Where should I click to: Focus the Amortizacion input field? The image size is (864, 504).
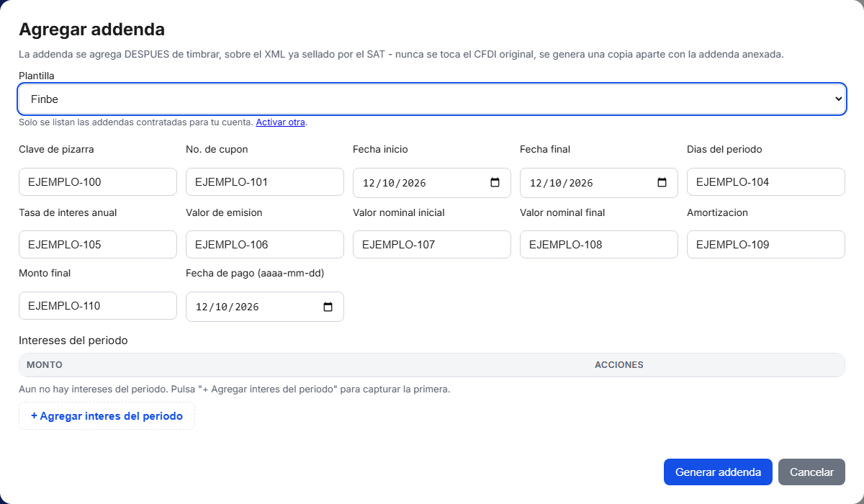(766, 245)
